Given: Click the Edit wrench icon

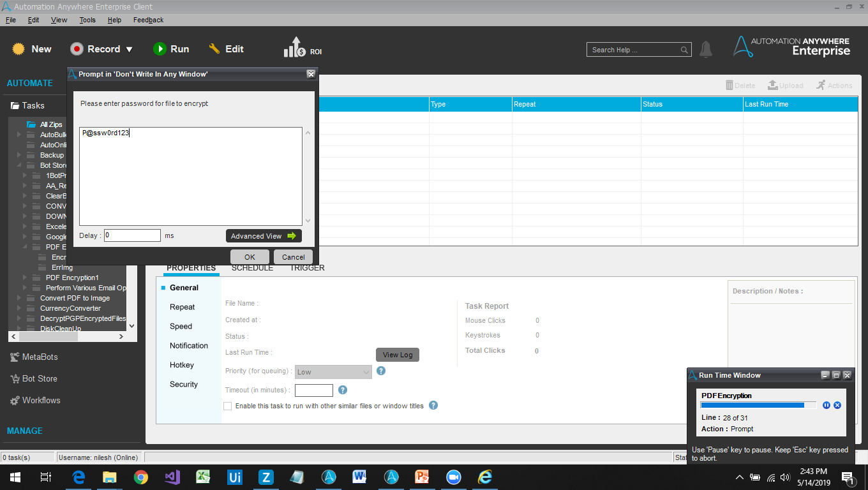Looking at the screenshot, I should click(214, 48).
